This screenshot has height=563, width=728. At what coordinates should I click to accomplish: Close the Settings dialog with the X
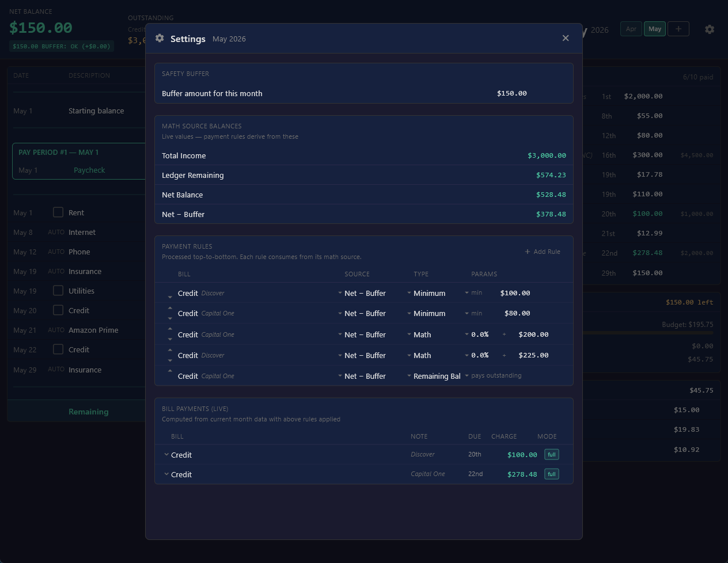[x=566, y=38]
